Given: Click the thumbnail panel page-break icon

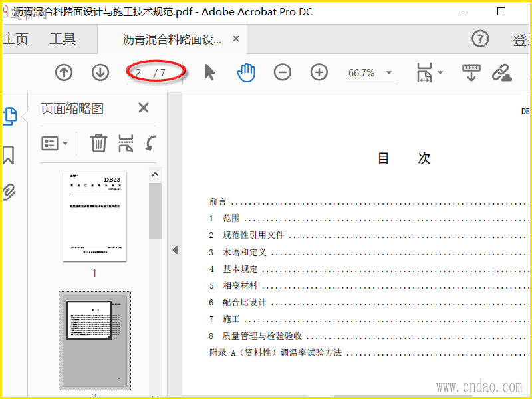Looking at the screenshot, I should (126, 143).
